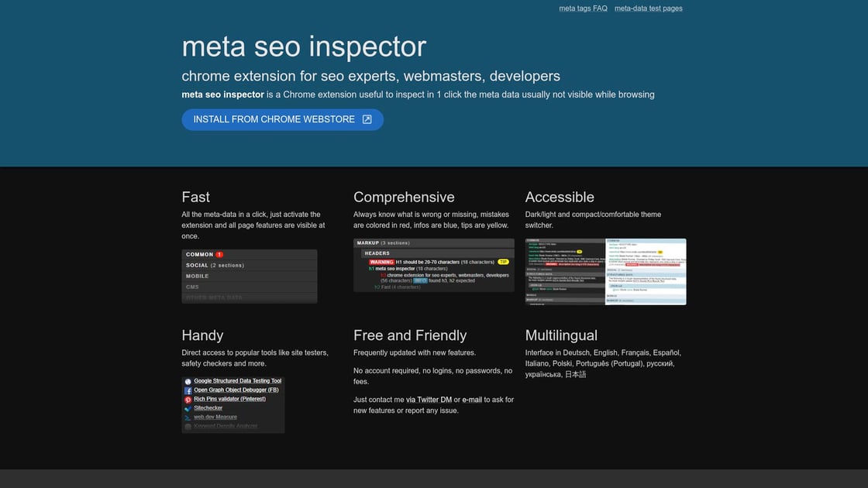This screenshot has width=868, height=488.
Task: Click the red WARNING label in the markup screenshot
Action: [x=381, y=262]
